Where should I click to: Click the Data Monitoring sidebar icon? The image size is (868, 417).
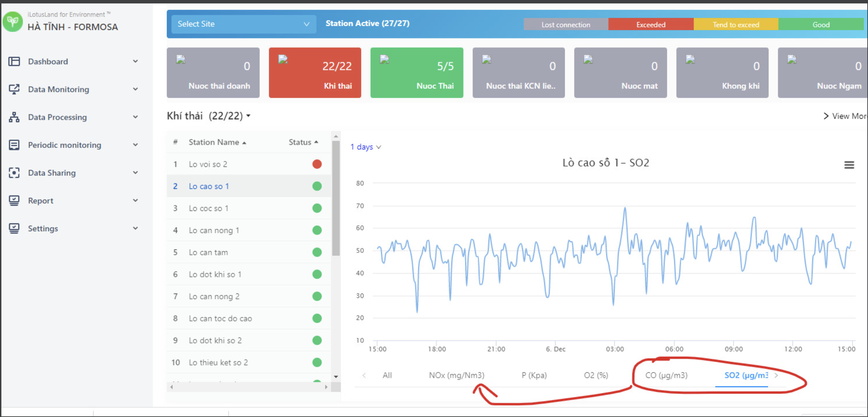14,89
